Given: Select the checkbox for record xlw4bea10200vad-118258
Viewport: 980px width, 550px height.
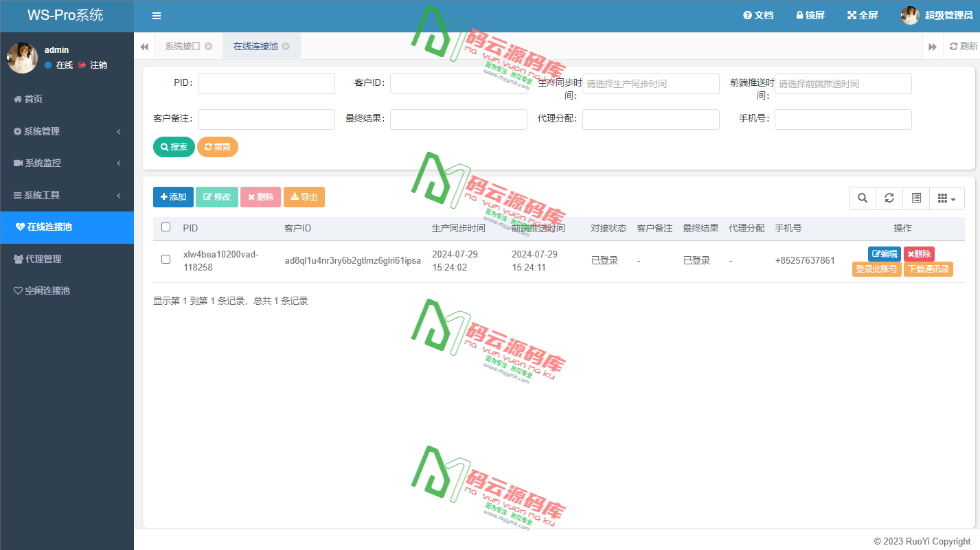Looking at the screenshot, I should (166, 260).
